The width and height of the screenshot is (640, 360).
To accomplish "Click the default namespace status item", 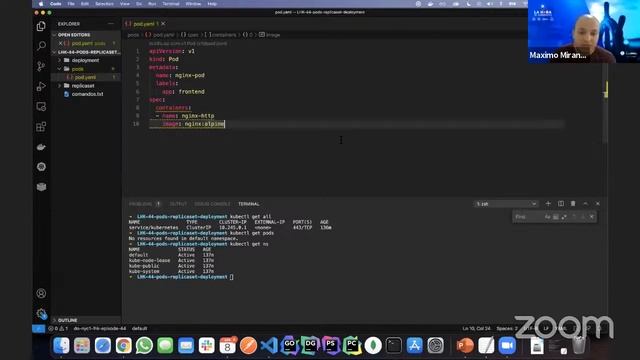I will tap(140, 328).
